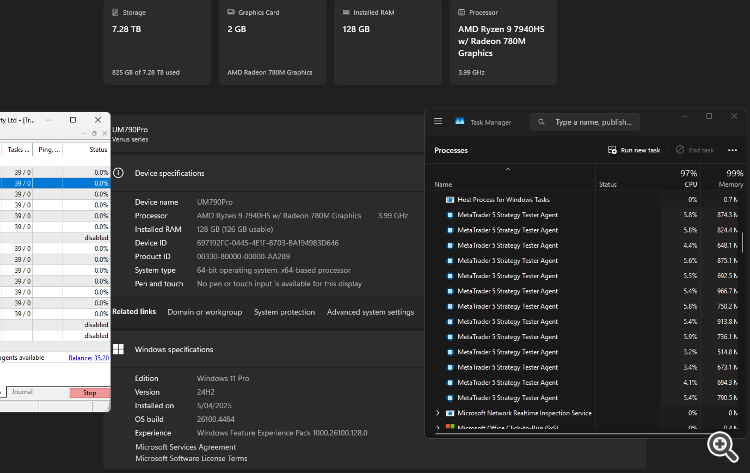The width and height of the screenshot is (750, 473).
Task: Open the Domain or workgroup link
Action: pyautogui.click(x=205, y=312)
